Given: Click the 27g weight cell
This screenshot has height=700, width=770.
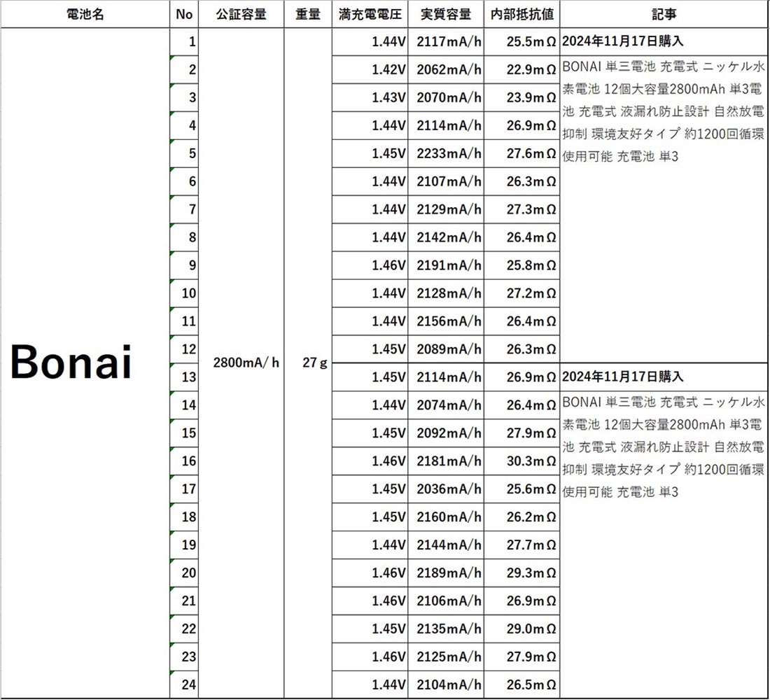Looking at the screenshot, I should pos(308,363).
